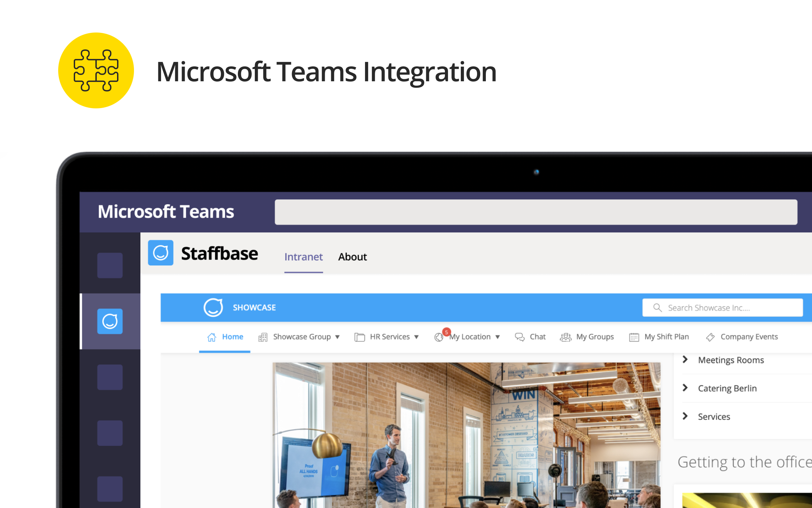812x508 pixels.
Task: Click the My Groups people icon
Action: coord(565,337)
